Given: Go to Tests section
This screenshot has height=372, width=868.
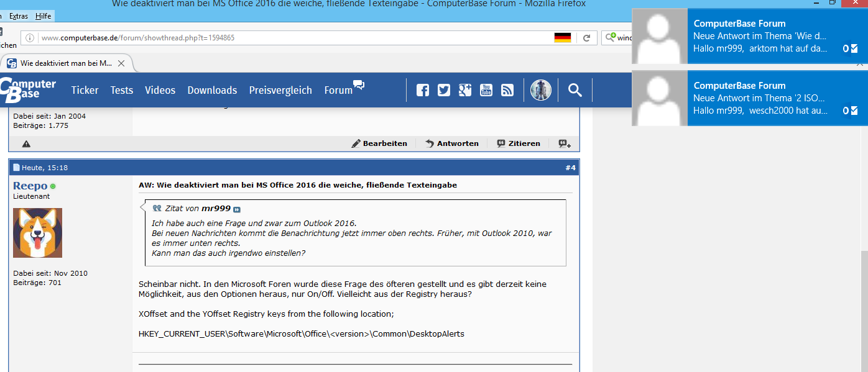Looking at the screenshot, I should click(122, 90).
